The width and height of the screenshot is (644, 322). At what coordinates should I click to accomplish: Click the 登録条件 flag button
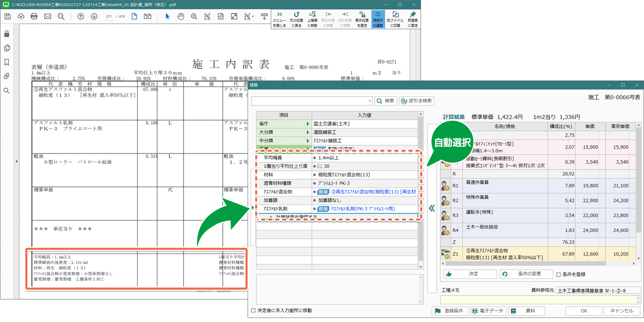pos(450,311)
